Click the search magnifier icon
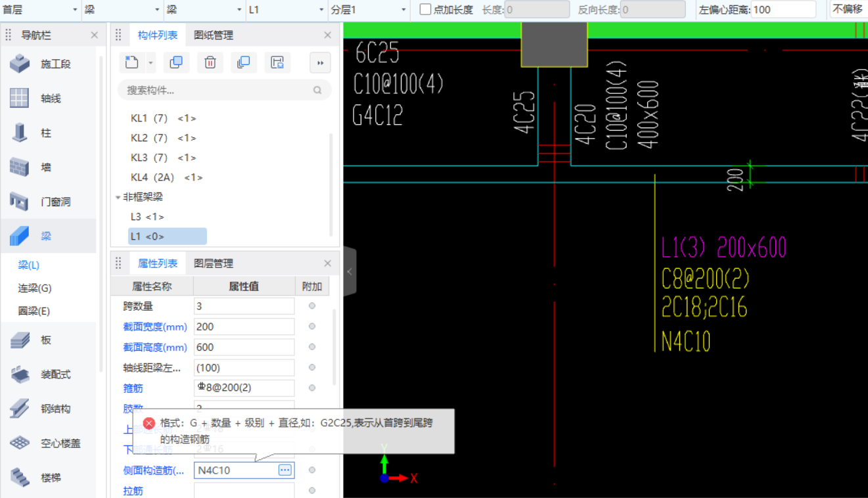Viewport: 868px width, 498px height. 317,90
